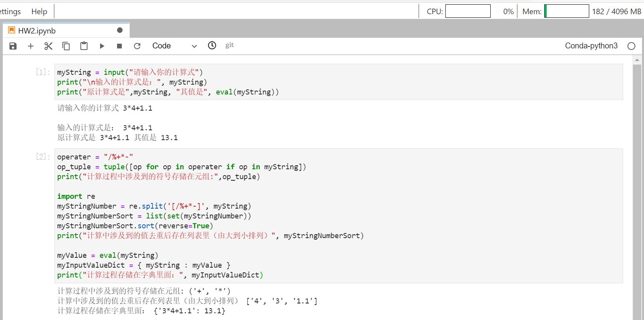Viewport: 644px width, 320px height.
Task: Click the output line showing {'3*4+1.1': 13.1}
Action: click(141, 311)
